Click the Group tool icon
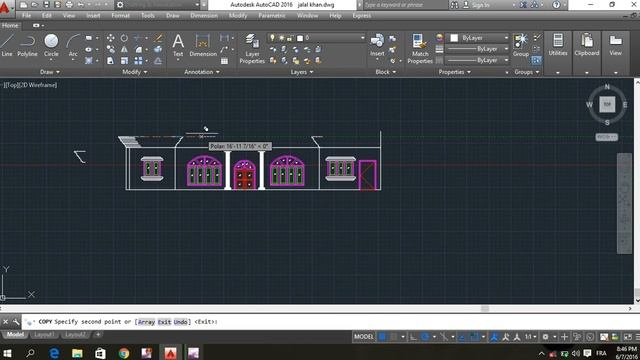 click(x=521, y=45)
